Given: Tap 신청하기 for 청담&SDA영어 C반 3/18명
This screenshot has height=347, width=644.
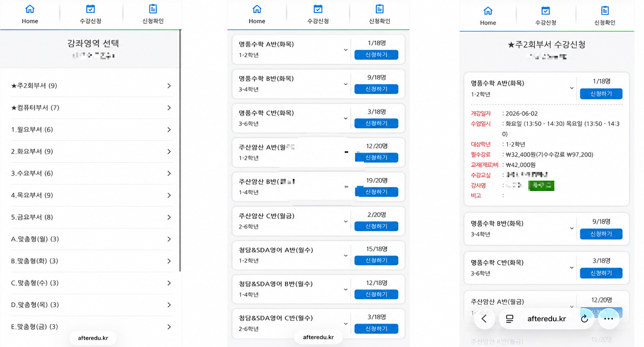Looking at the screenshot, I should [376, 329].
